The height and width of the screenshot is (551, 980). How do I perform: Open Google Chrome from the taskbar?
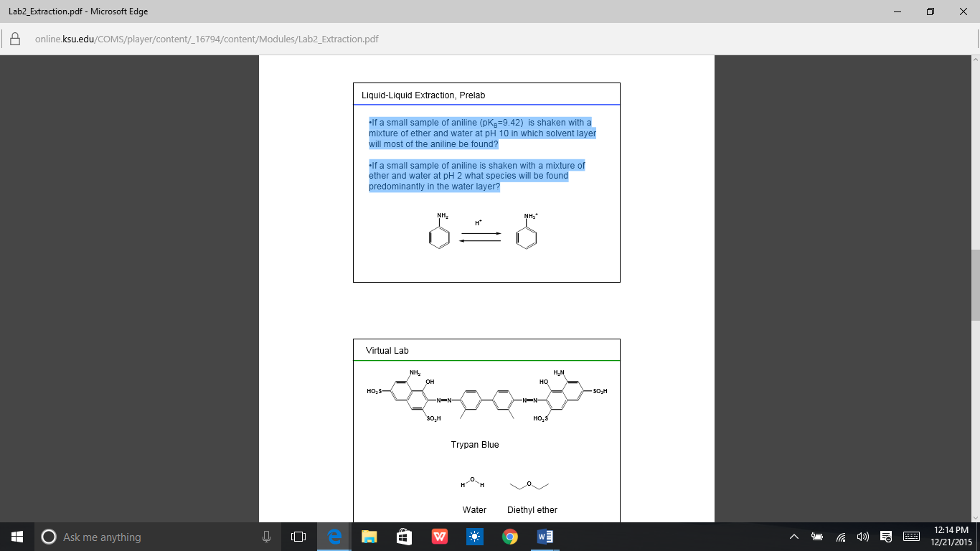tap(509, 536)
